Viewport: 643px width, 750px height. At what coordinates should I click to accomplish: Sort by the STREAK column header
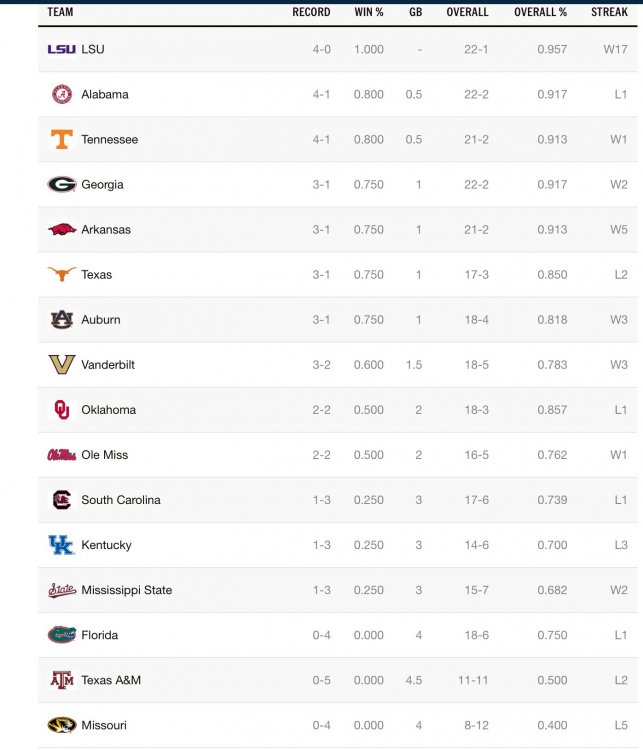coord(609,12)
